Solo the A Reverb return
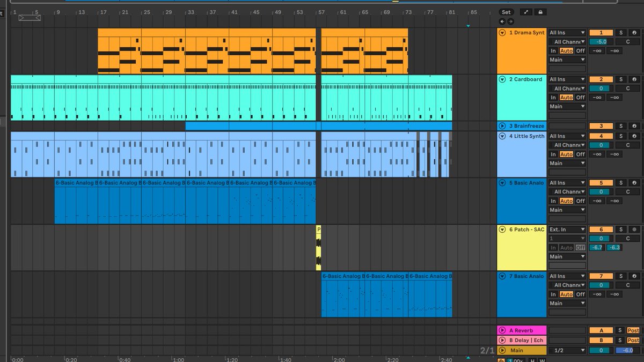Screen dimensions: 644x362 620,330
